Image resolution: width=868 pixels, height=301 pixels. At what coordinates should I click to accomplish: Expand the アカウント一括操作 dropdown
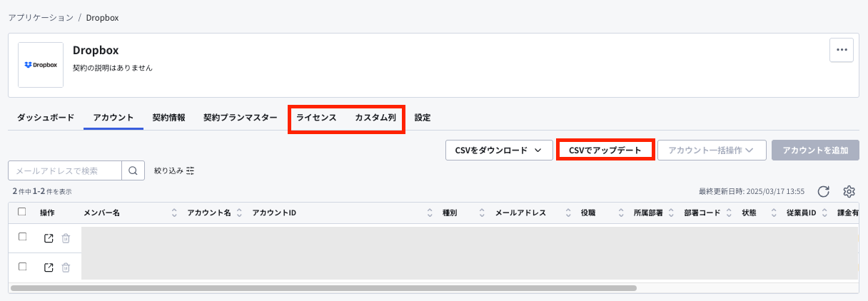click(712, 150)
